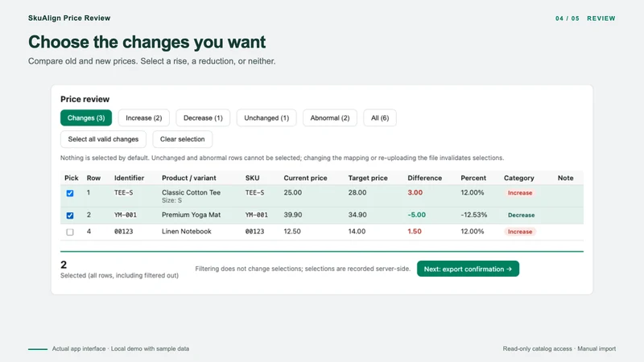Click the 1.50 difference value
The image size is (644, 362).
tap(415, 232)
